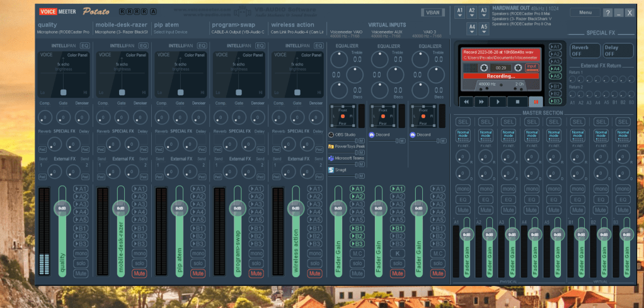Open the quality strip's microphone device selector
644x308 pixels.
pyautogui.click(x=63, y=32)
